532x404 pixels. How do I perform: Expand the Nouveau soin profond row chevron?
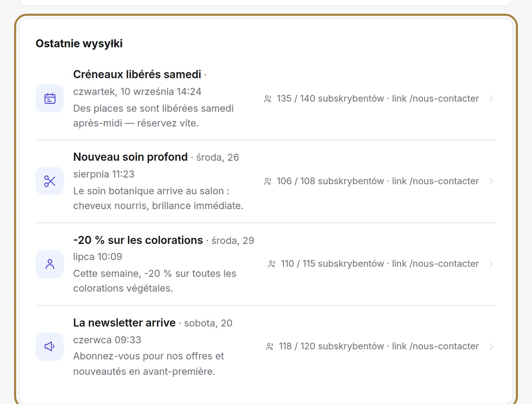(491, 181)
